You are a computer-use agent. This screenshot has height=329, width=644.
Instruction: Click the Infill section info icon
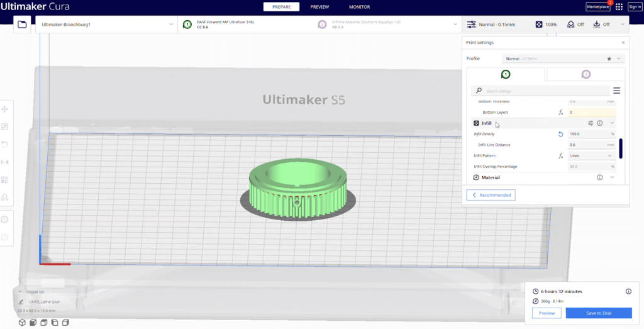pyautogui.click(x=599, y=123)
